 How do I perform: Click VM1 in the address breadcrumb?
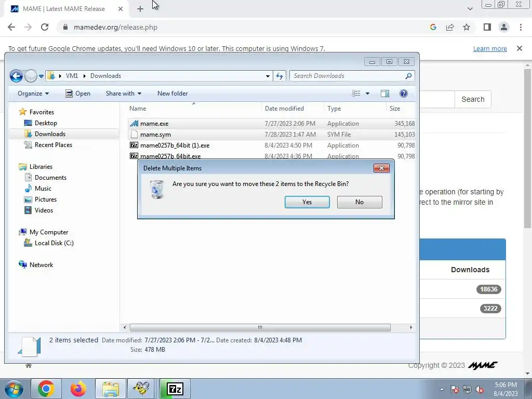72,76
